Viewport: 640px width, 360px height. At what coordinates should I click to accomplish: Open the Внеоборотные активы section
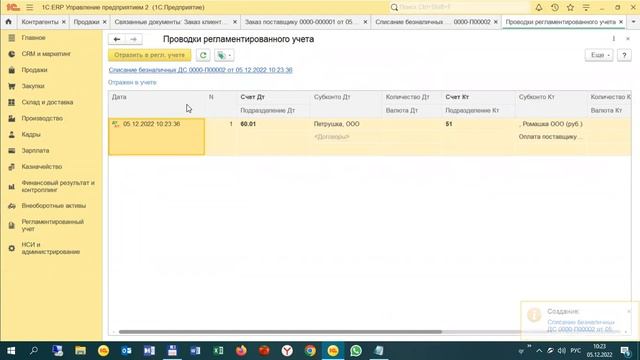(53, 206)
